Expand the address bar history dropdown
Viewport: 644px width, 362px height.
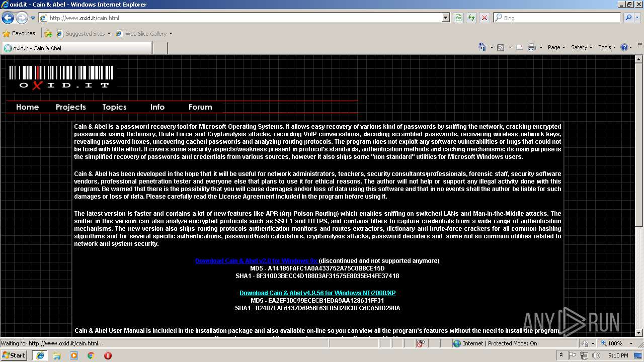[x=446, y=18]
